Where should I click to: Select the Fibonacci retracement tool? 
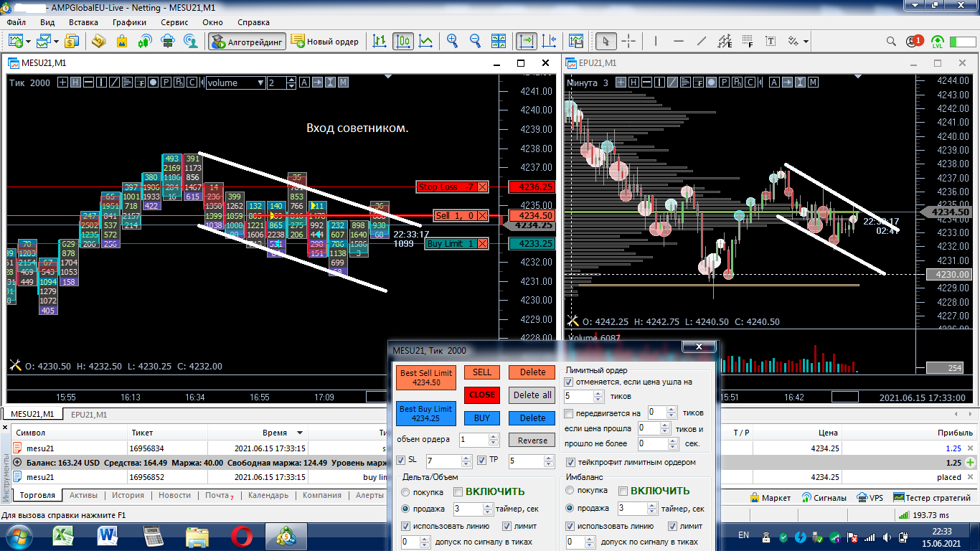[748, 42]
